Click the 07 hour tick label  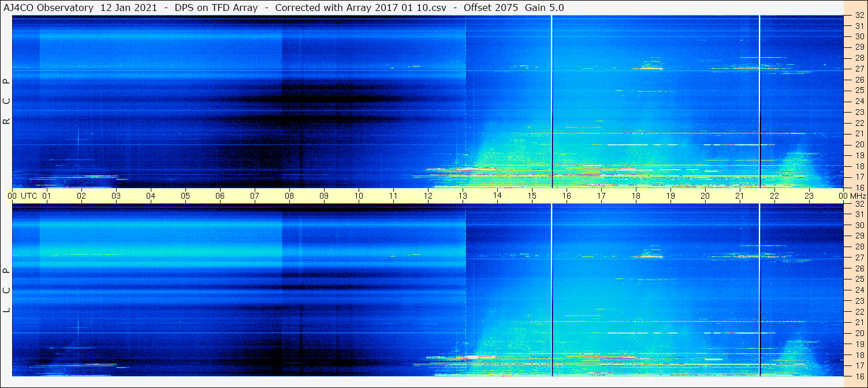255,196
